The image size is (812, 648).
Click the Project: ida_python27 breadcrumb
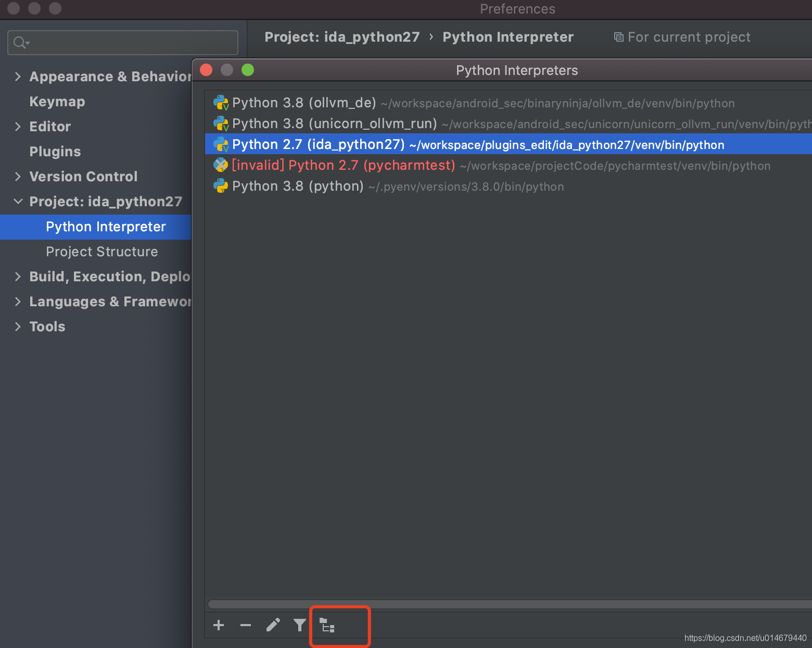(342, 37)
